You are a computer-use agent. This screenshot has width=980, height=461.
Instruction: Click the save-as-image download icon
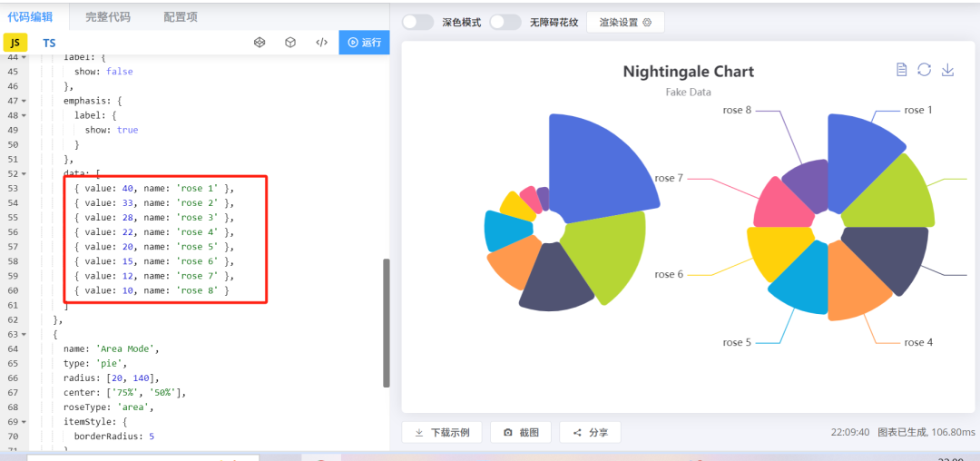click(x=947, y=69)
